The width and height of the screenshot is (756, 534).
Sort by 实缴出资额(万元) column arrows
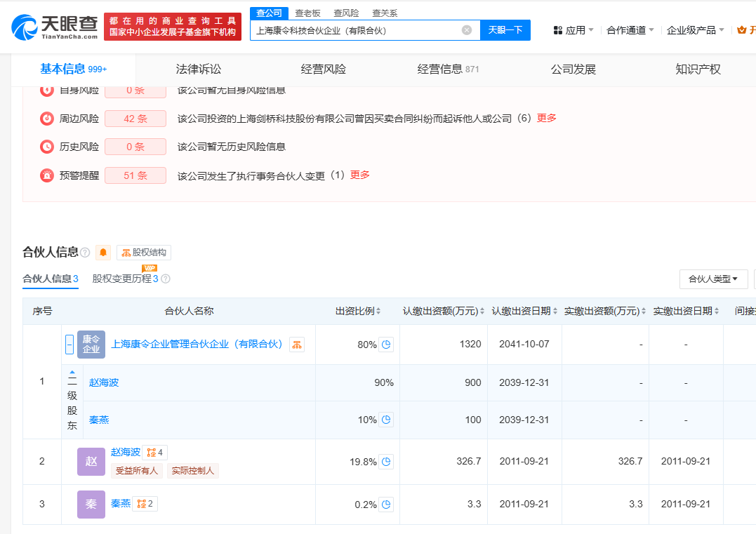pyautogui.click(x=643, y=312)
